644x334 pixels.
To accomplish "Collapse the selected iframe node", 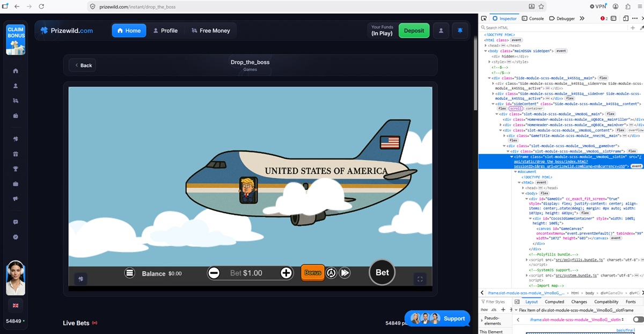I will [x=511, y=156].
